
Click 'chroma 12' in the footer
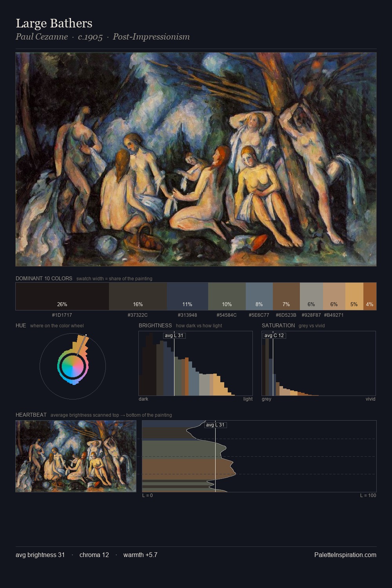click(x=94, y=555)
